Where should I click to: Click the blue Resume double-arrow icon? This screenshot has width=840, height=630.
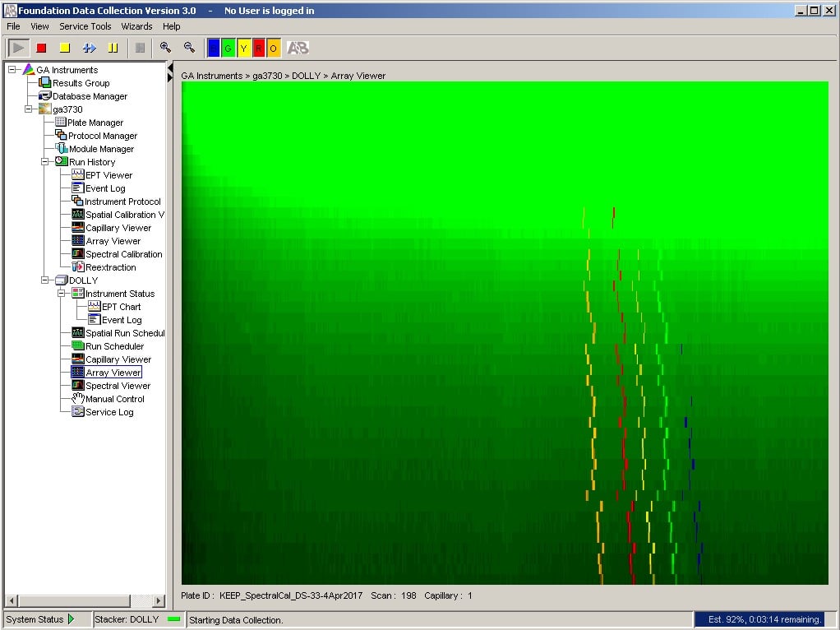89,48
